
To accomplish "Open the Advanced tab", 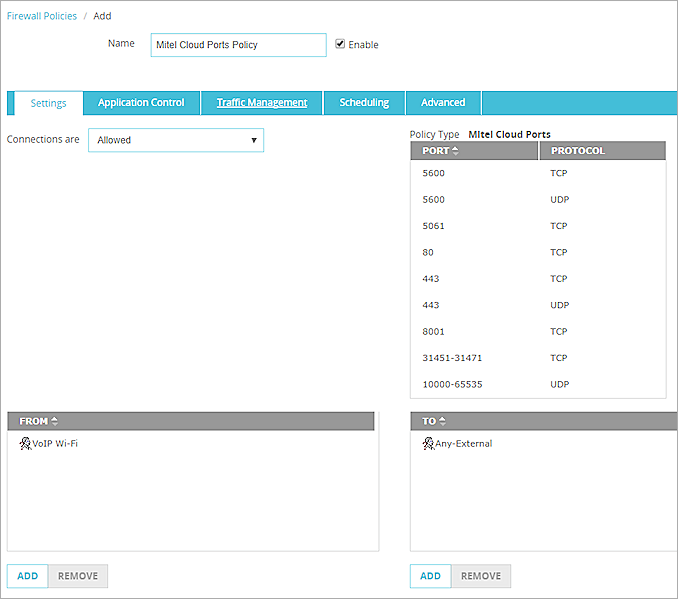I will pos(443,103).
